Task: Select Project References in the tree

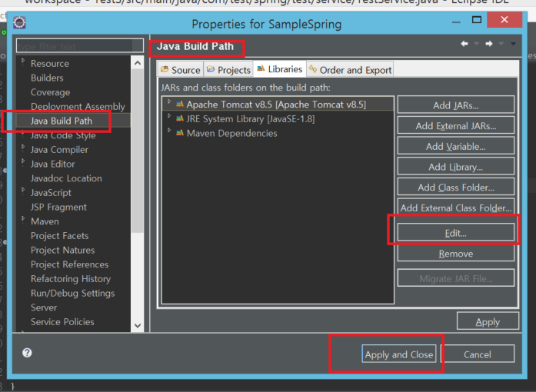Action: click(69, 264)
